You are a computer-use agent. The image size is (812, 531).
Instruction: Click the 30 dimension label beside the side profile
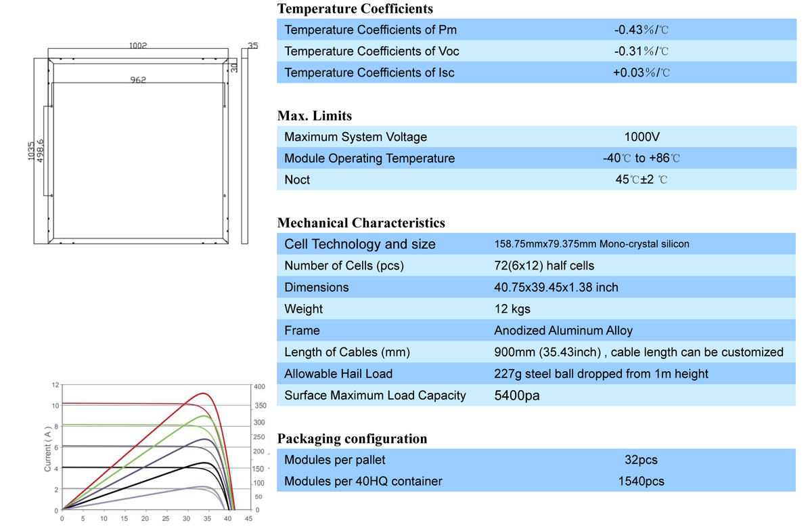234,68
